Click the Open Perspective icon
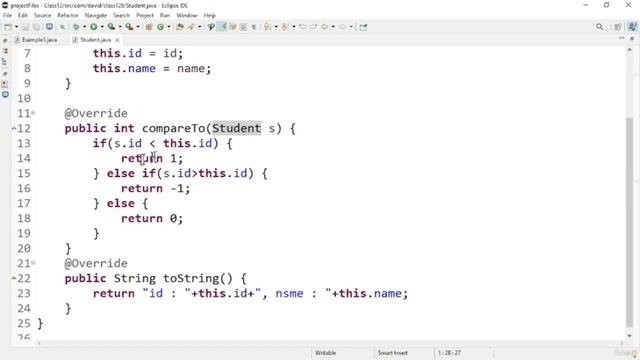Screen dimensions: 640x360 pyautogui.click(x=618, y=27)
